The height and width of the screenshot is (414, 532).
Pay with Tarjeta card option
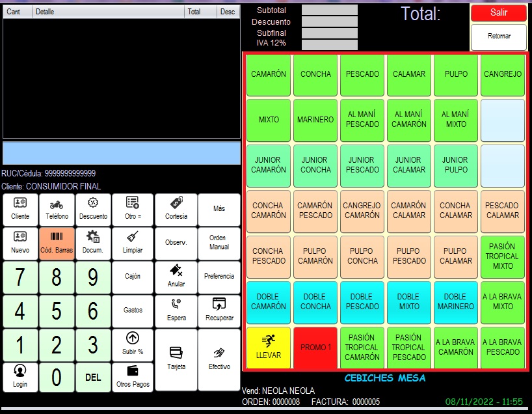coord(176,359)
